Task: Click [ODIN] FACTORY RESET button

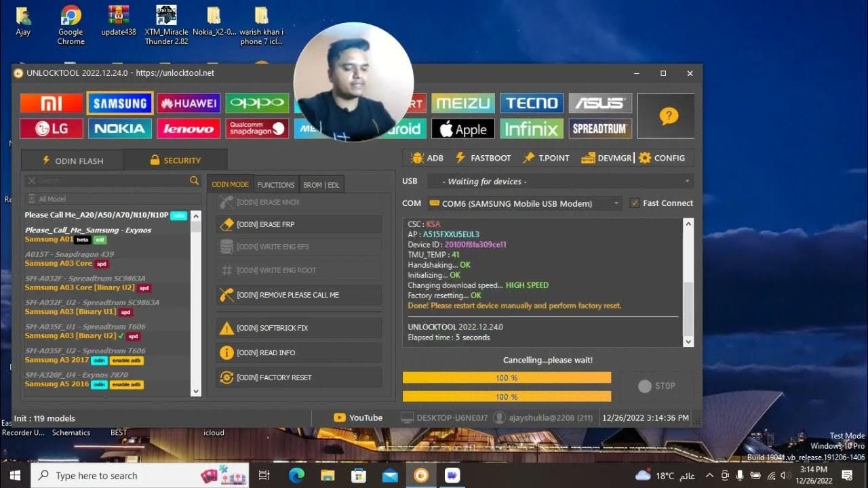Action: point(299,378)
